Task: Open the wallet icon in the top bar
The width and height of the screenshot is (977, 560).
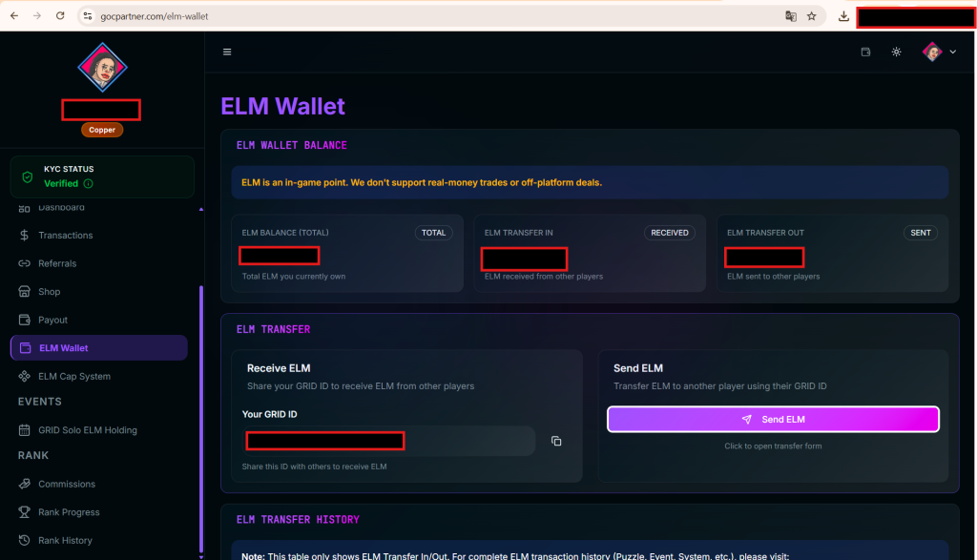Action: [x=865, y=52]
